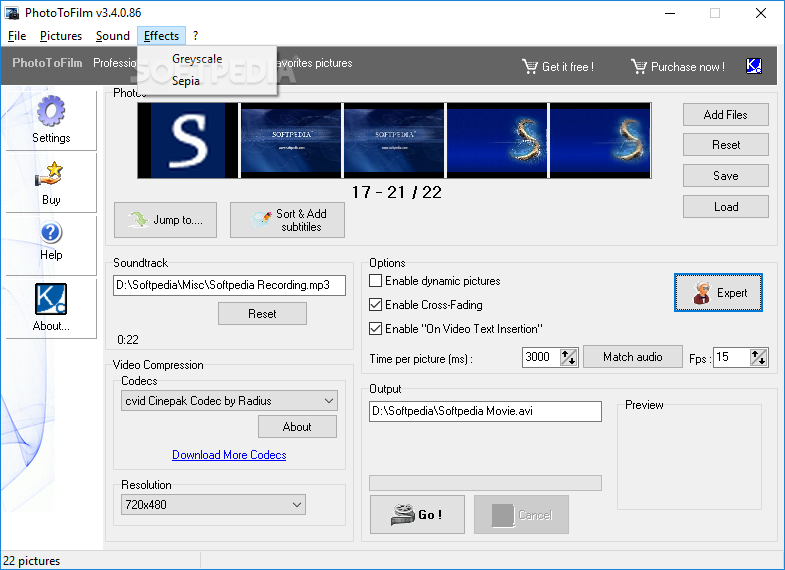Viewport: 785px width, 570px height.
Task: Choose Greyscale from Effects menu
Action: tap(207, 59)
